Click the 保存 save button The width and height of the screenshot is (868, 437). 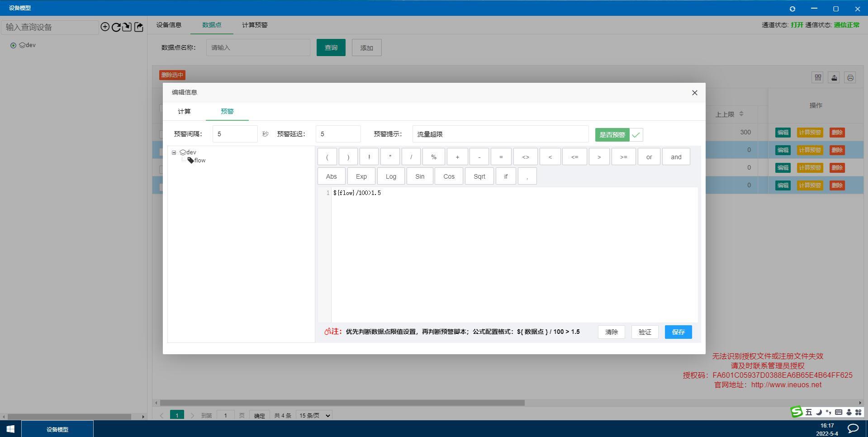[x=678, y=332]
